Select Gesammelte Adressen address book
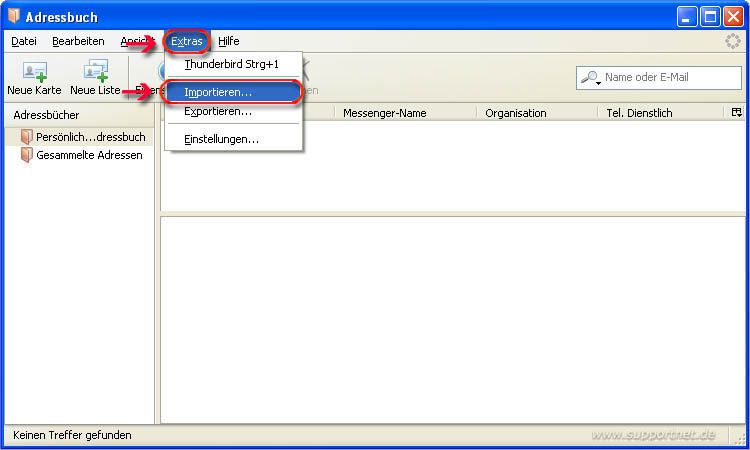Viewport: 750px width, 450px height. tap(81, 155)
